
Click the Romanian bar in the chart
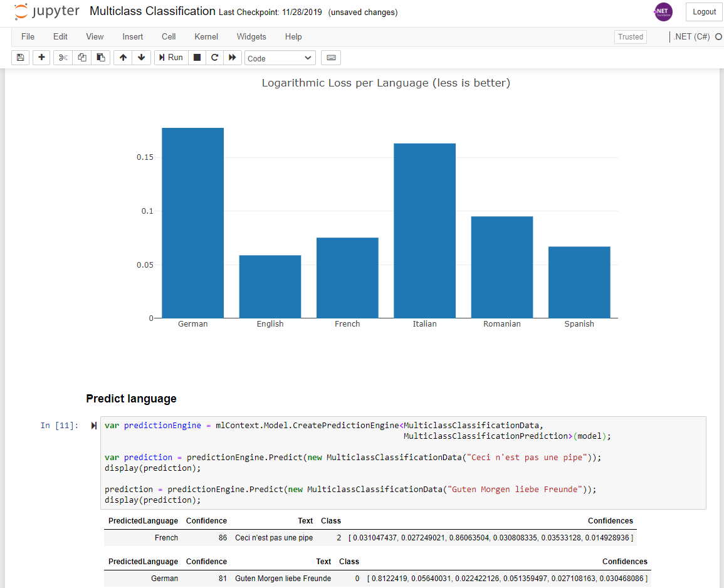pos(502,267)
